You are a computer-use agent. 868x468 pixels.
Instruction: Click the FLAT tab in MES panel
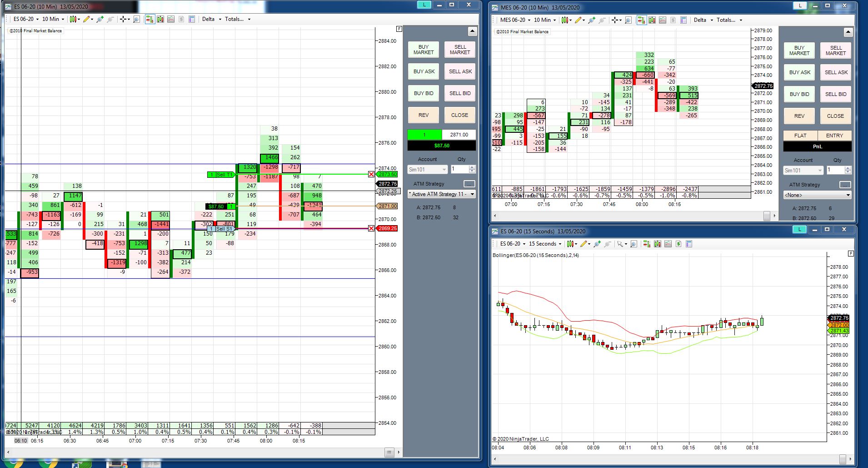pos(800,136)
